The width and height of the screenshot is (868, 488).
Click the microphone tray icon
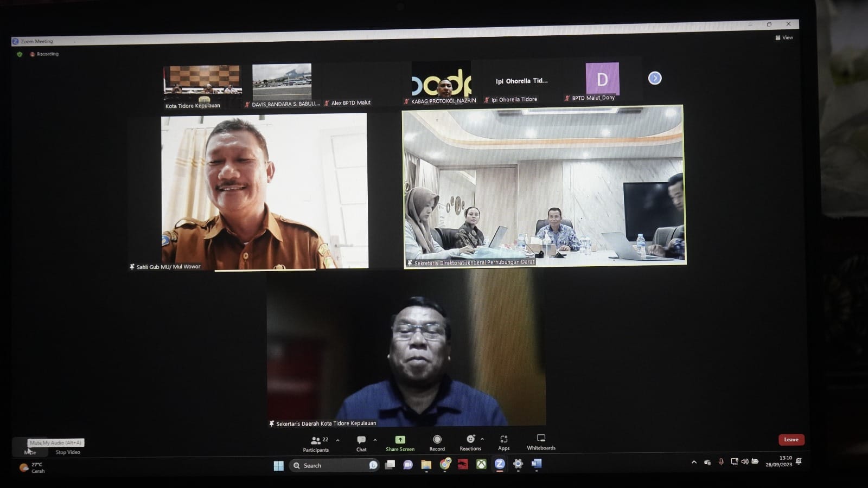click(721, 462)
